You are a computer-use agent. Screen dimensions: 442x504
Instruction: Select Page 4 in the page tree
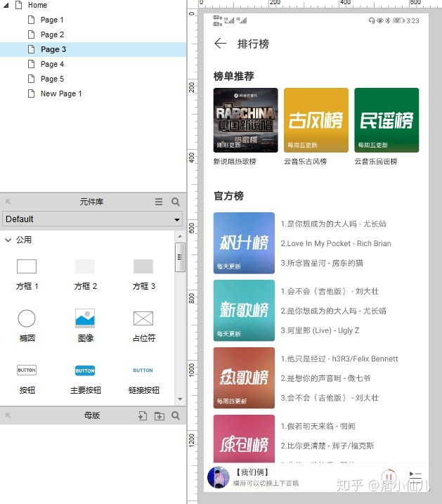point(52,64)
